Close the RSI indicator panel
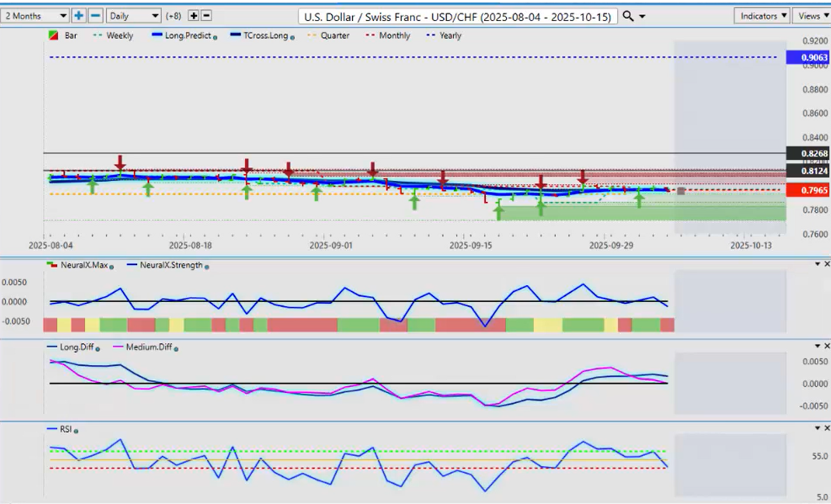The width and height of the screenshot is (831, 504). [x=827, y=428]
